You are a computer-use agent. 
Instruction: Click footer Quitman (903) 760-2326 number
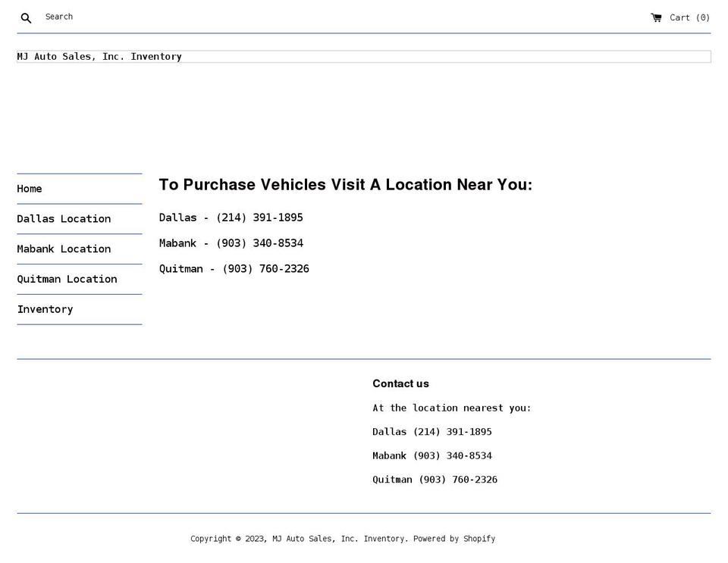[x=435, y=480]
